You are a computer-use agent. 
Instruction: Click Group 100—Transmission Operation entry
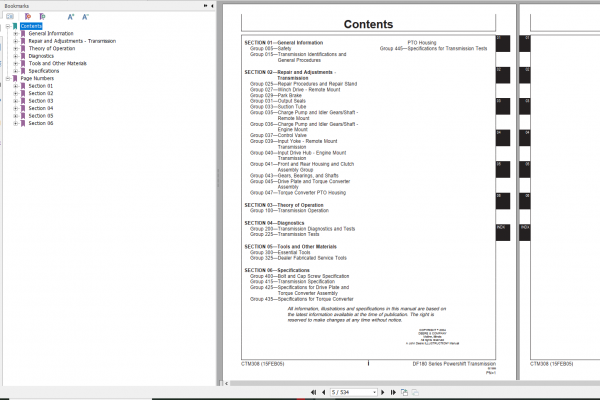click(289, 211)
